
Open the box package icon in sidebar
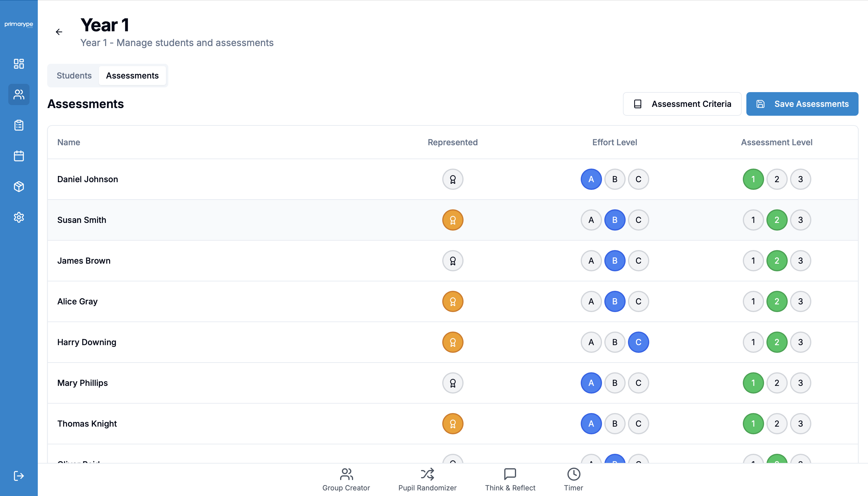[x=19, y=186]
